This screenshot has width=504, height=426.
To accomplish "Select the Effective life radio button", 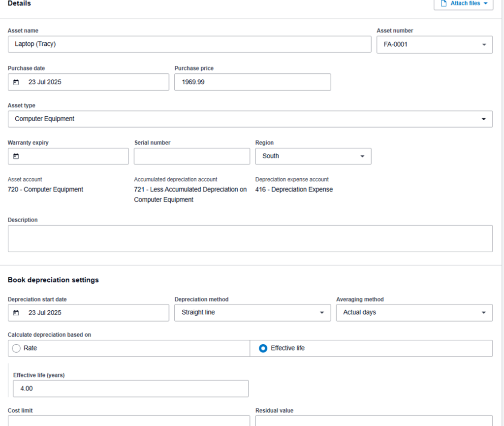I will point(263,348).
